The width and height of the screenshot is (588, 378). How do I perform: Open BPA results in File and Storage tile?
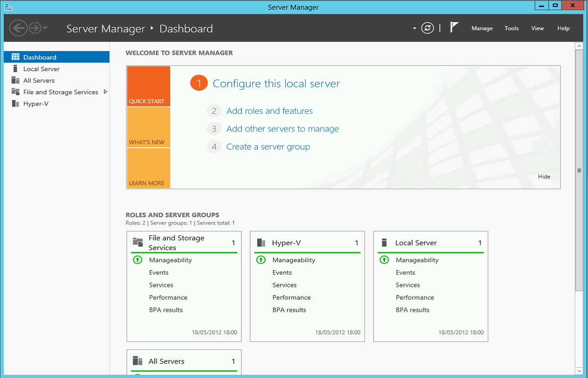coord(166,310)
